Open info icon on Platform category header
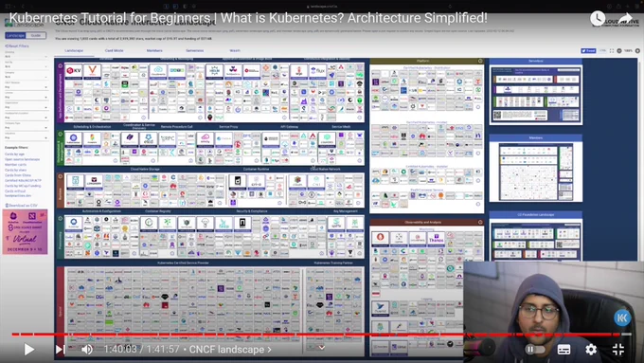644x363 pixels. pos(480,61)
